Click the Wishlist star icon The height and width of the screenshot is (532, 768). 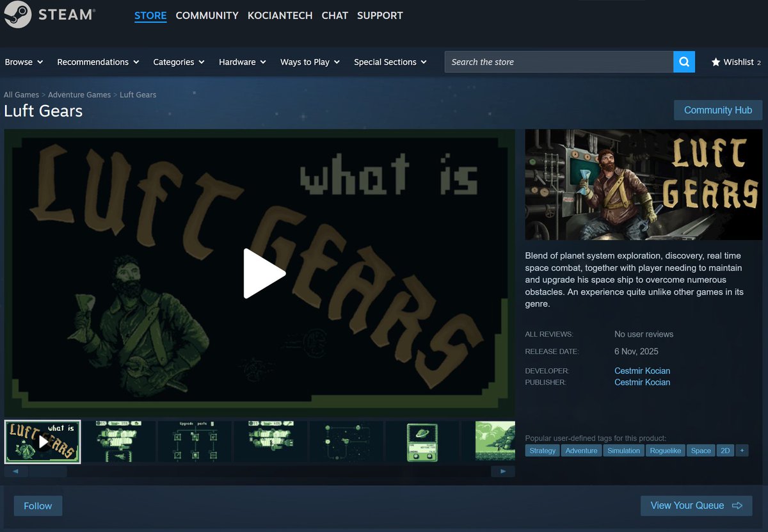coord(716,62)
